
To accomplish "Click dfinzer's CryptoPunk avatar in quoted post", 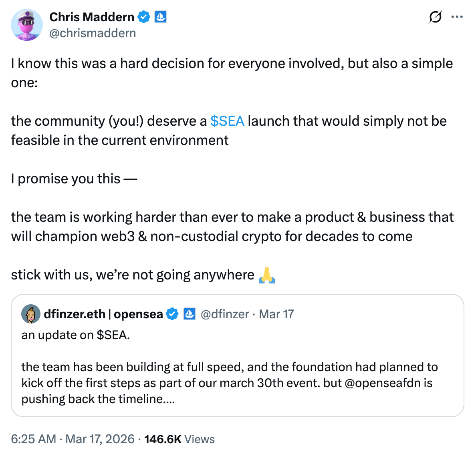I will [31, 314].
